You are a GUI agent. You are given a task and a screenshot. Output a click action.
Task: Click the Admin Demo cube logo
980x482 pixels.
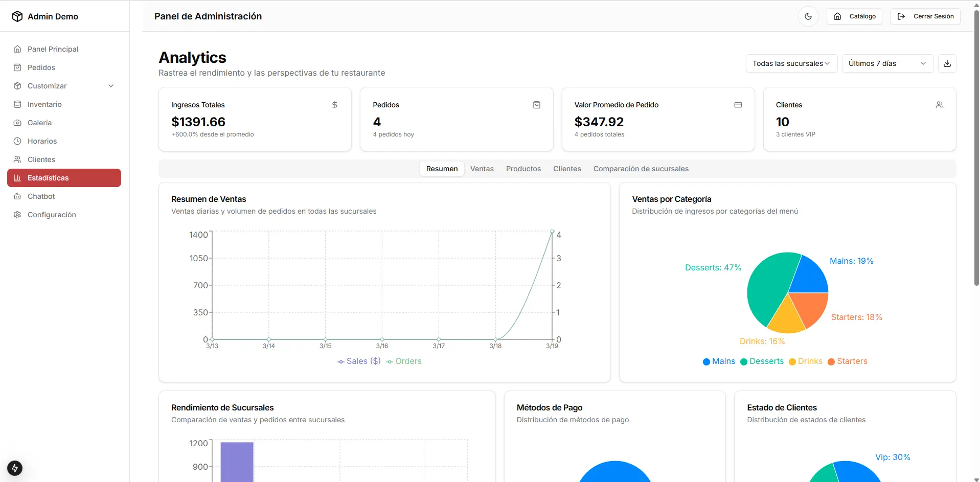point(17,16)
